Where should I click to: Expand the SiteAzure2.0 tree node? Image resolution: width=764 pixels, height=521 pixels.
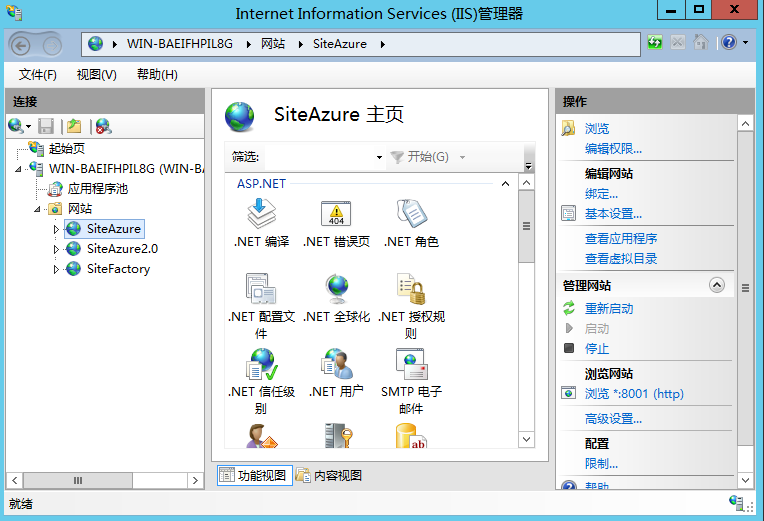pos(57,249)
